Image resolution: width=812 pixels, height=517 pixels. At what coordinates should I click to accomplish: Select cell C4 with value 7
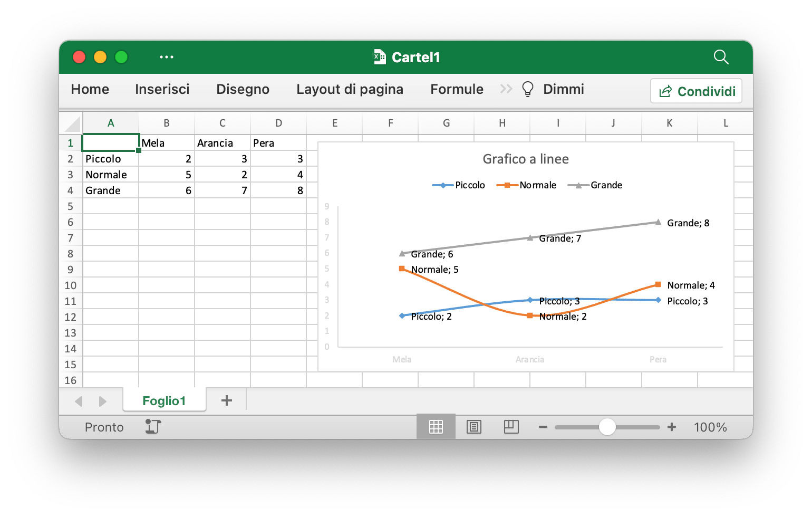(x=223, y=190)
